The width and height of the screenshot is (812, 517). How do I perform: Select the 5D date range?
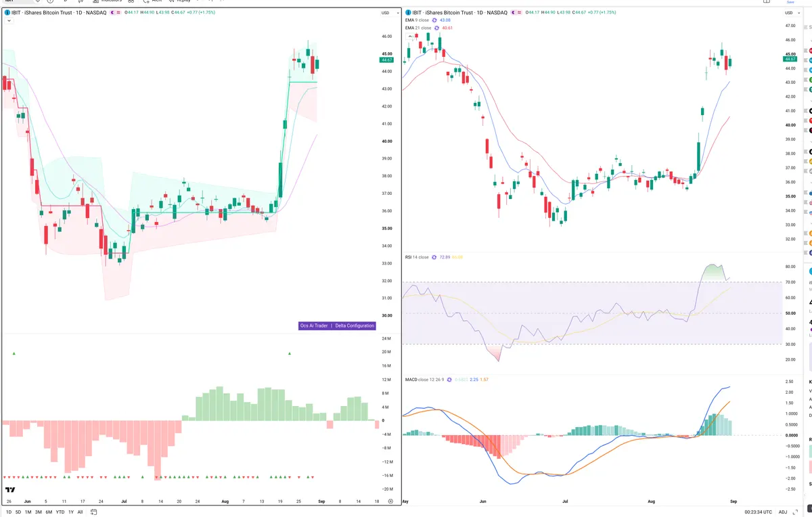(18, 512)
